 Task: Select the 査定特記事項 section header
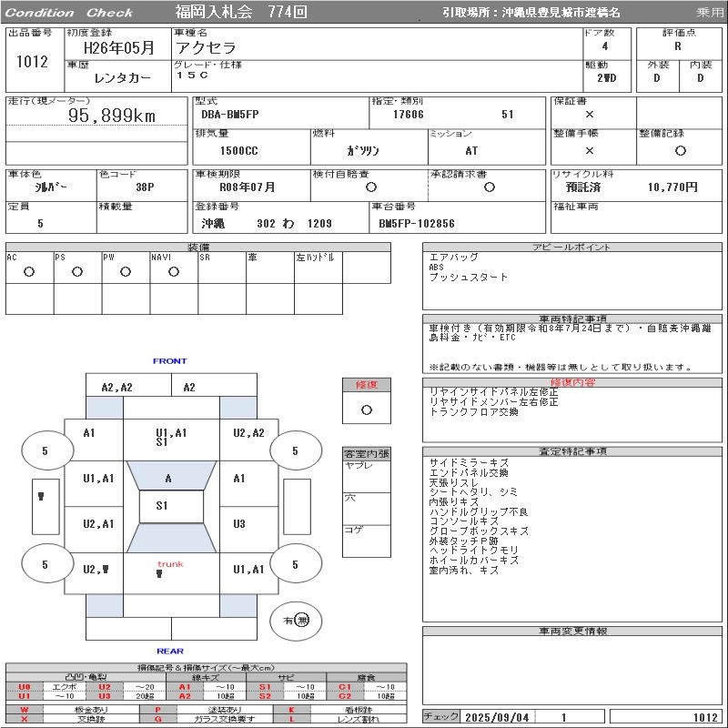click(572, 451)
